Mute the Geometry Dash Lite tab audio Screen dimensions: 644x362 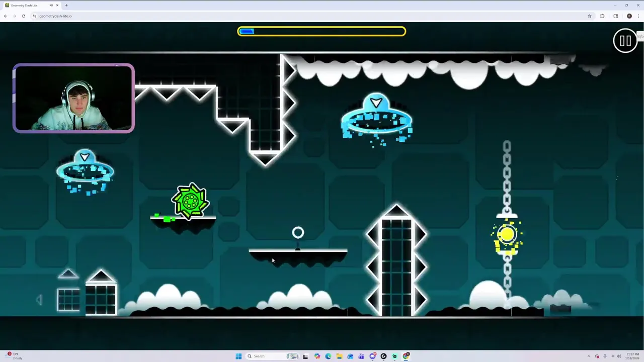coord(51,6)
